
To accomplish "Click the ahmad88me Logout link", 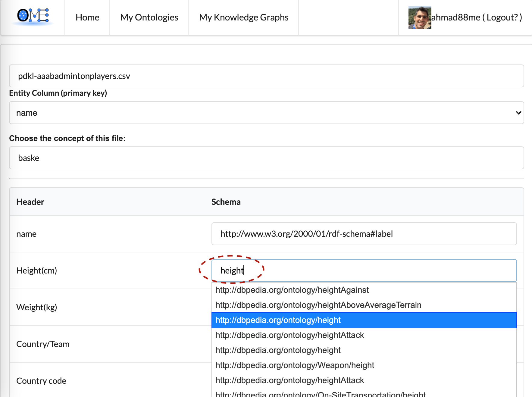I will [476, 17].
